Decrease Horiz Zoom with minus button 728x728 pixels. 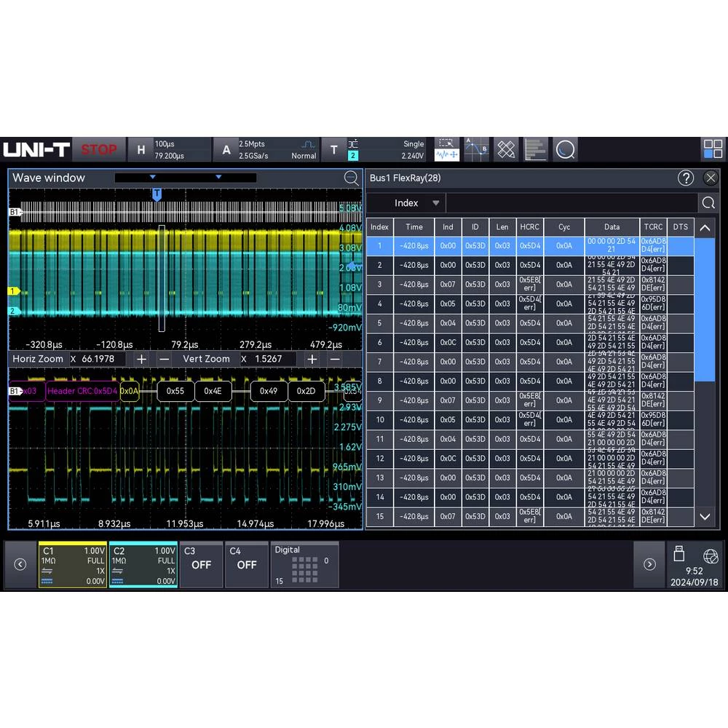tap(164, 359)
